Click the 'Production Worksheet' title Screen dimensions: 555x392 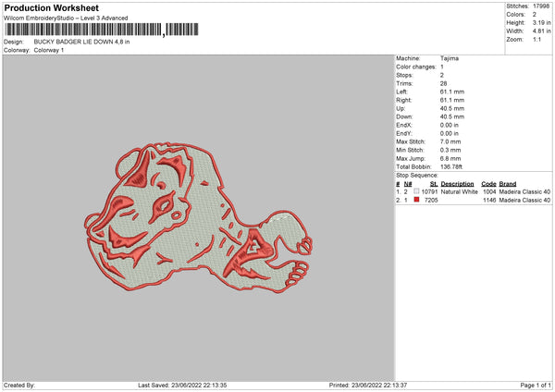(52, 7)
